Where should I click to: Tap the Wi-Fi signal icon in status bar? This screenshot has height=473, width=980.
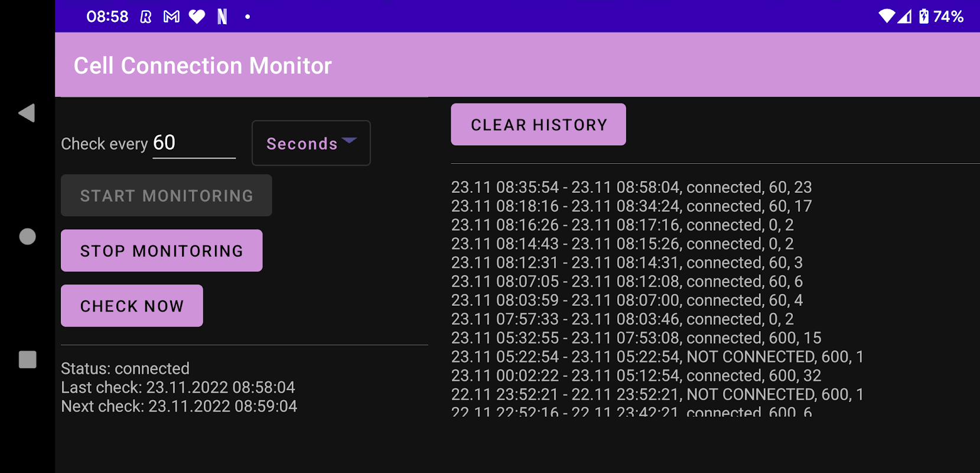(887, 16)
